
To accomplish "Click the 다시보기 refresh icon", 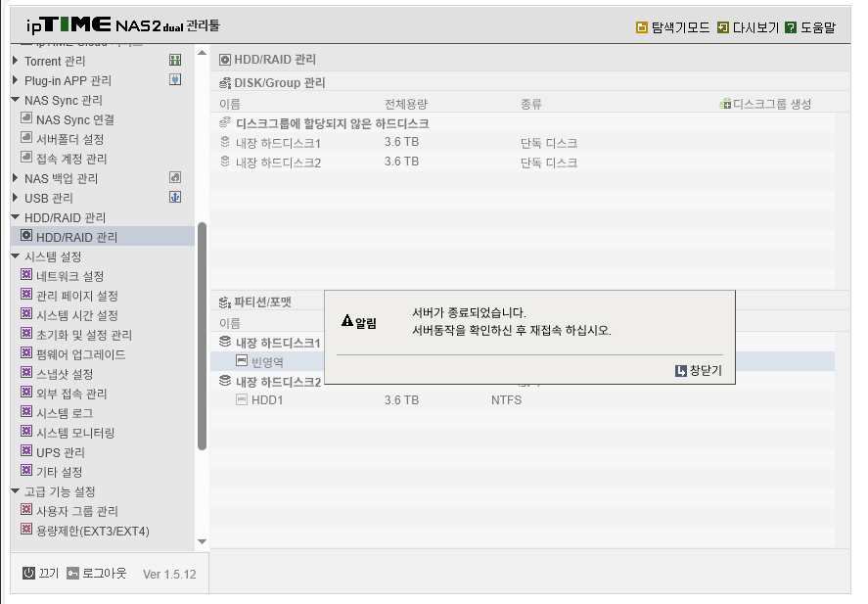I will pos(723,27).
